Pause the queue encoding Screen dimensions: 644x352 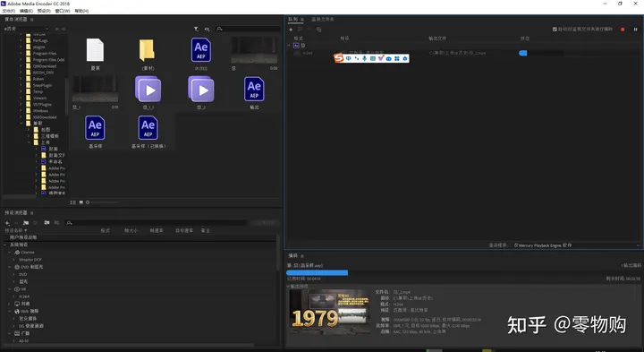click(x=636, y=30)
